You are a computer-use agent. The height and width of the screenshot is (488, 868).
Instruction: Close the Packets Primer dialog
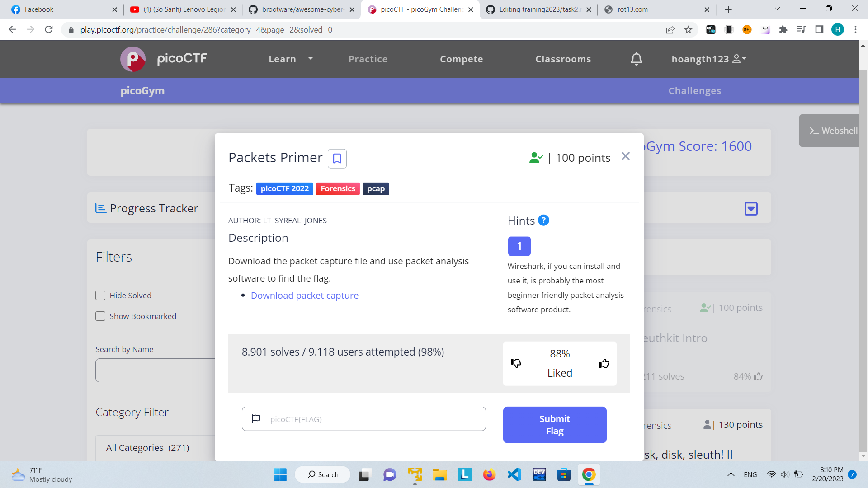point(625,156)
